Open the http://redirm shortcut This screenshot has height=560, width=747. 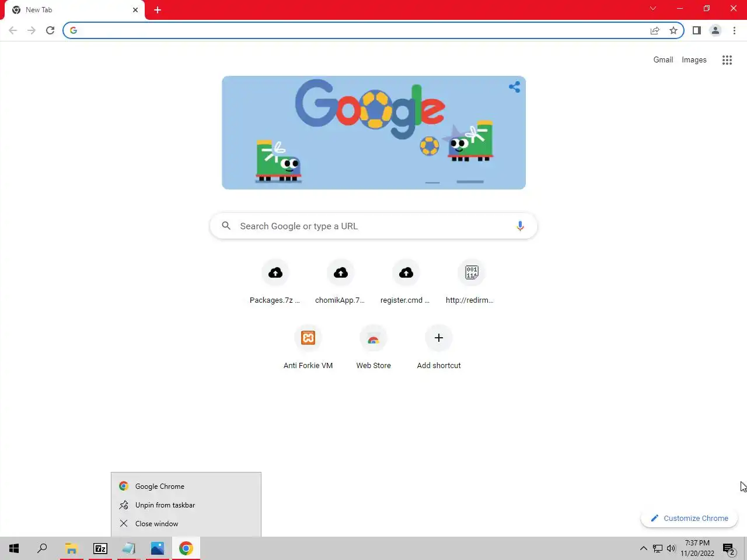[x=471, y=282]
